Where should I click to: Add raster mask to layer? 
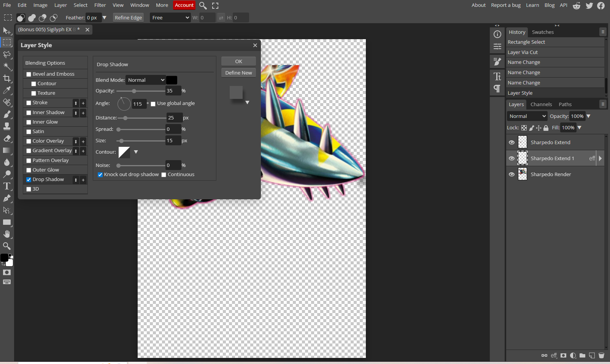point(563,356)
